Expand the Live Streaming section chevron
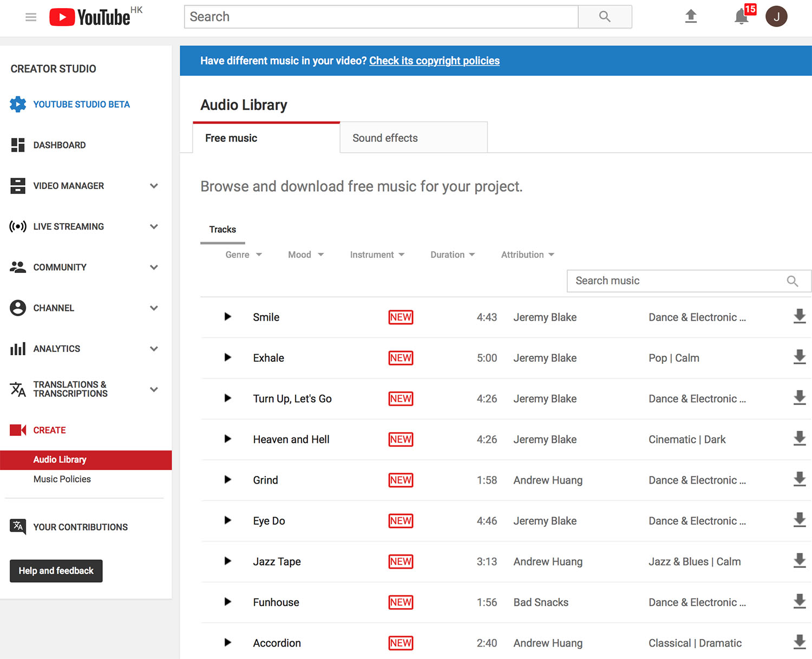 [154, 226]
